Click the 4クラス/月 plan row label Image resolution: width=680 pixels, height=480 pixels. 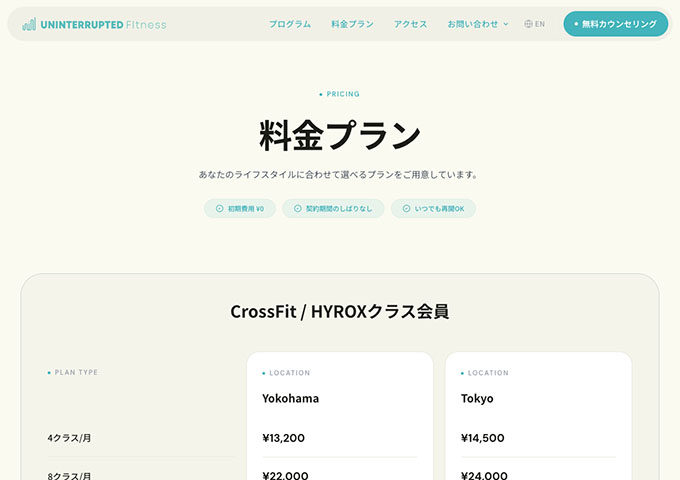click(x=69, y=438)
